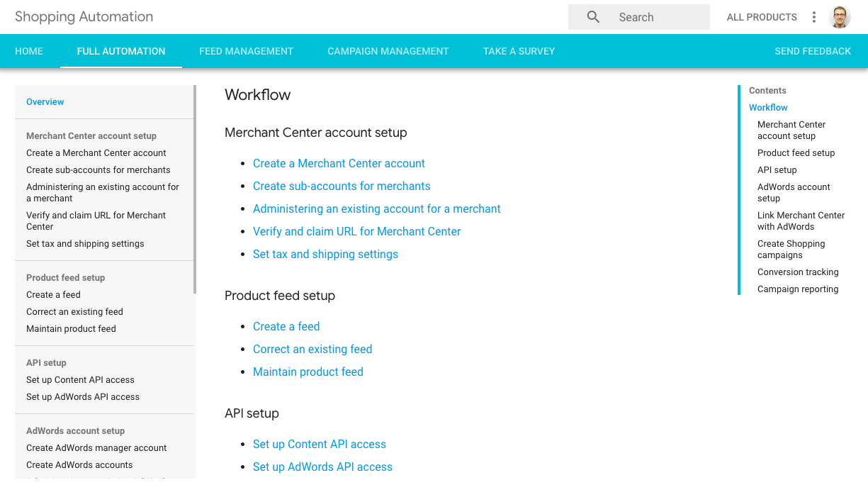Viewport: 868px width, 485px height.
Task: Click the Contents panel heading
Action: click(767, 91)
